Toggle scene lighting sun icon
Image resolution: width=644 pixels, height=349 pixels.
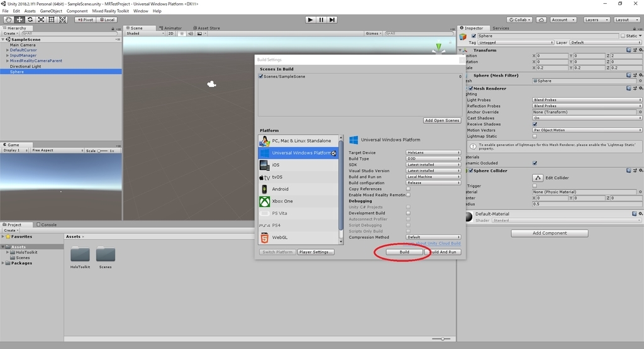tap(182, 34)
